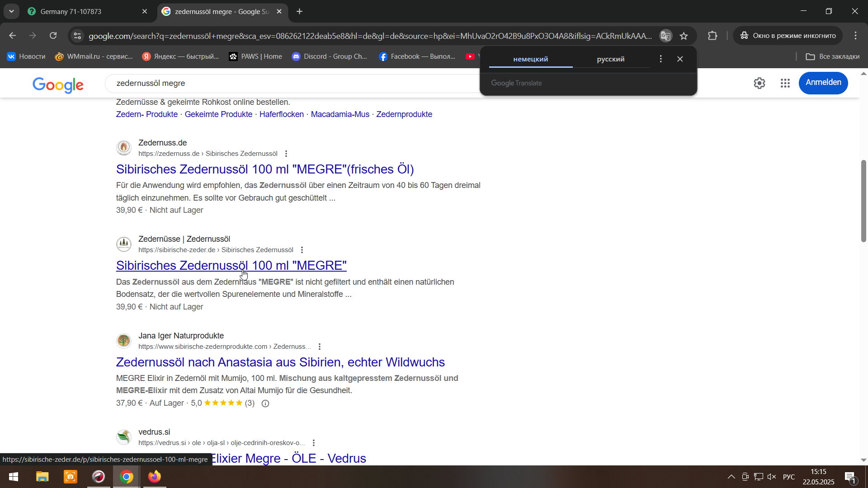Open the Extensions puzzle icon
This screenshot has width=868, height=488.
tap(712, 36)
